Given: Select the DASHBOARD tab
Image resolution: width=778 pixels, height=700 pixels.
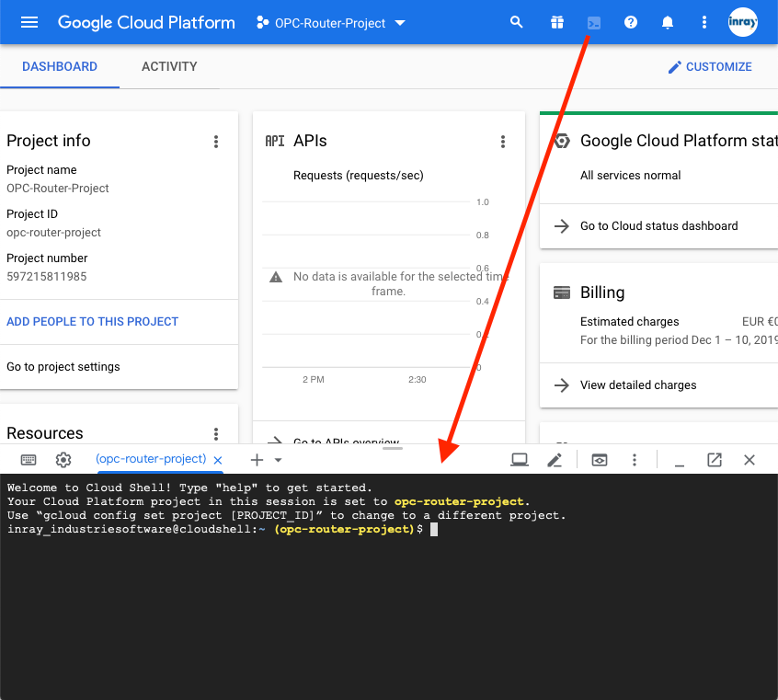Looking at the screenshot, I should (x=60, y=66).
